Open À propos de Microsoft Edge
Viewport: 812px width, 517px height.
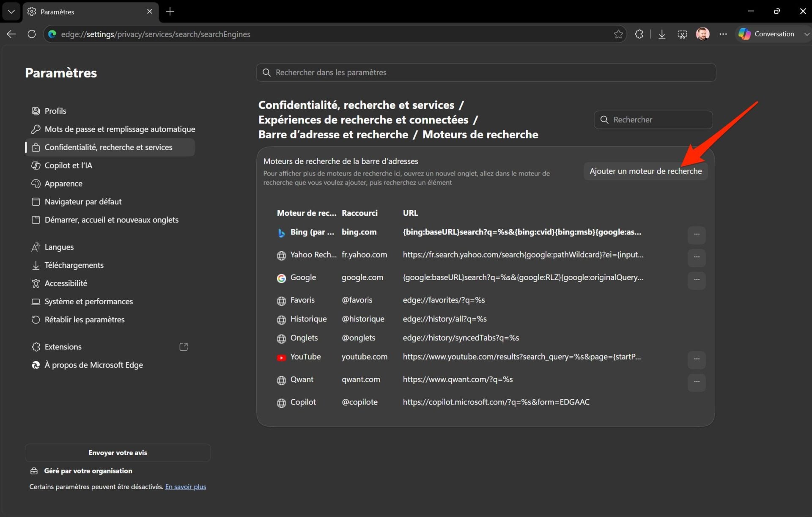pyautogui.click(x=110, y=365)
